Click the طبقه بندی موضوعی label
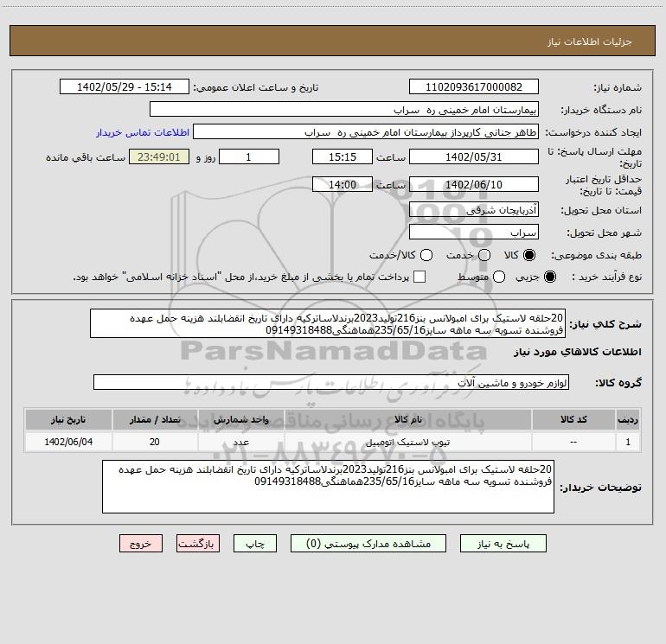The width and height of the screenshot is (666, 644). 596,255
